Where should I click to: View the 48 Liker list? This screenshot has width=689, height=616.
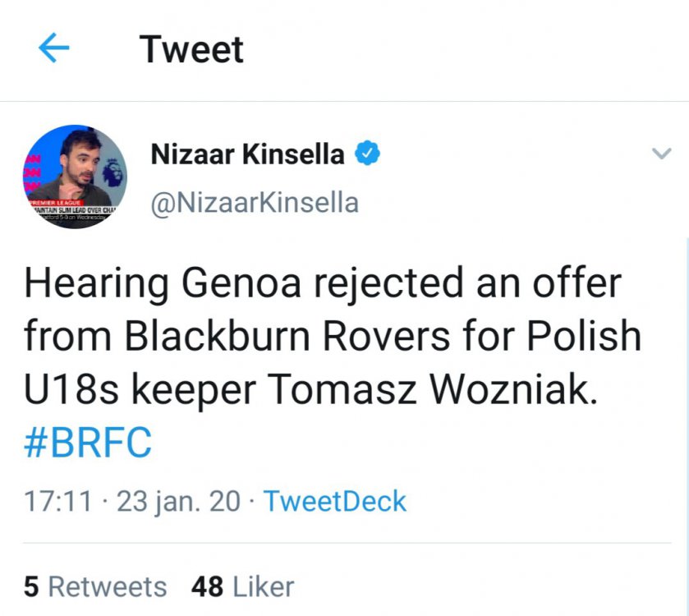click(x=242, y=586)
